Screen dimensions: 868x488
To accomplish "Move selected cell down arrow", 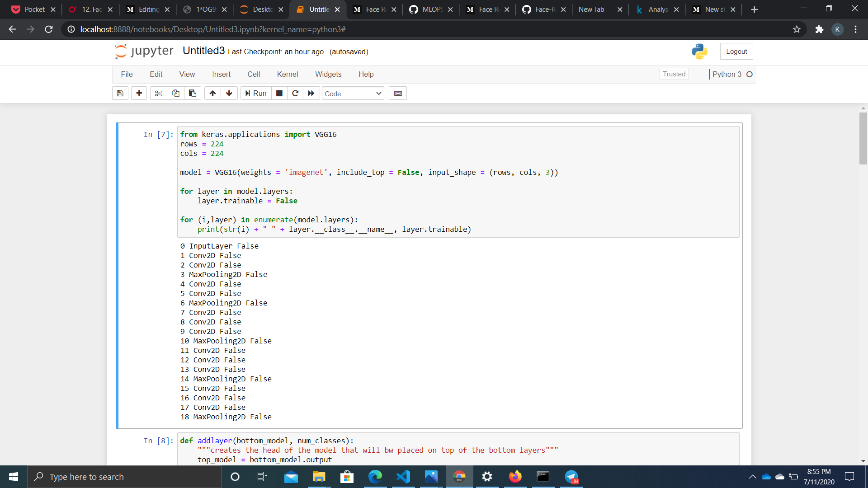I will click(229, 94).
